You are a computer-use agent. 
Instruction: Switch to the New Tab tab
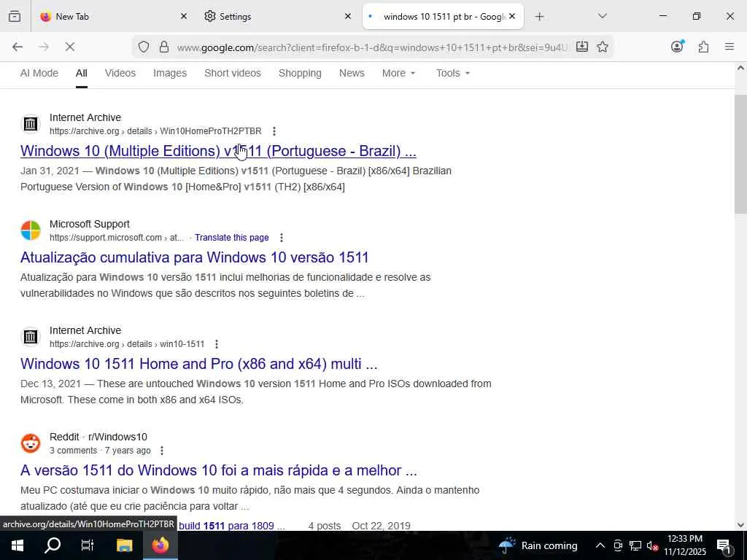pos(113,16)
